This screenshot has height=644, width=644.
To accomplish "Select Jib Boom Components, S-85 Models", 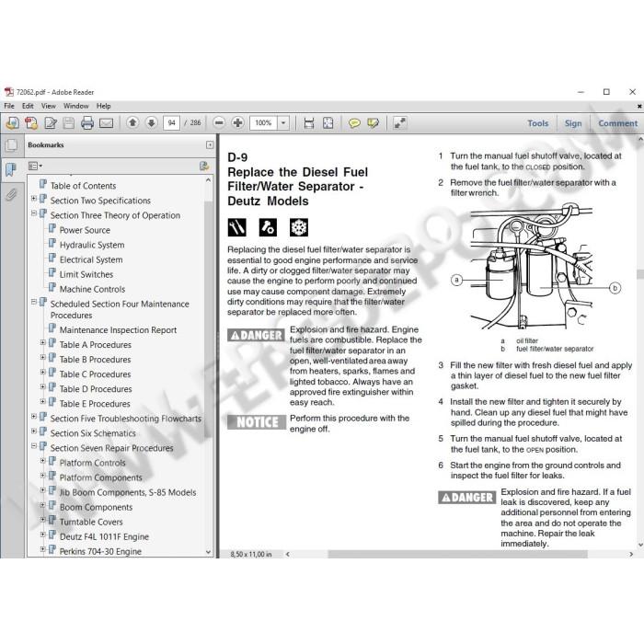I will pyautogui.click(x=128, y=492).
